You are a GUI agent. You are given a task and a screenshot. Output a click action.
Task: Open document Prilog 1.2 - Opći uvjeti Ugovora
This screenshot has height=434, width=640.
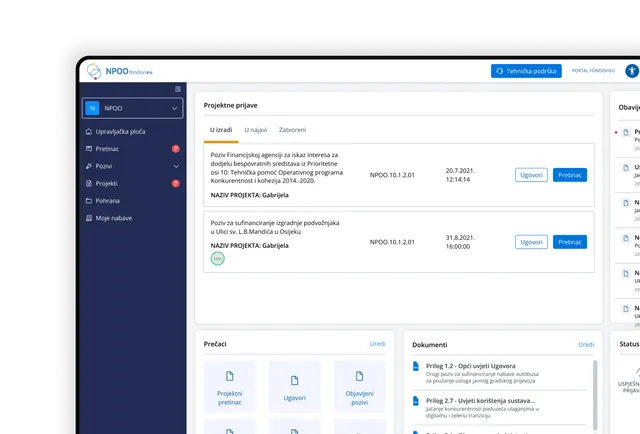470,366
